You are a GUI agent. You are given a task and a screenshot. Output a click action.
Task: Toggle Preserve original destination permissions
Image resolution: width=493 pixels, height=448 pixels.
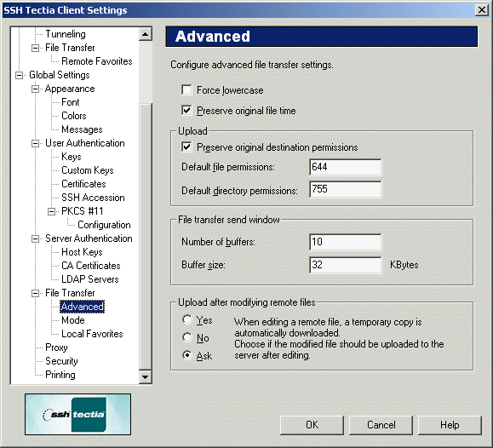[x=186, y=147]
